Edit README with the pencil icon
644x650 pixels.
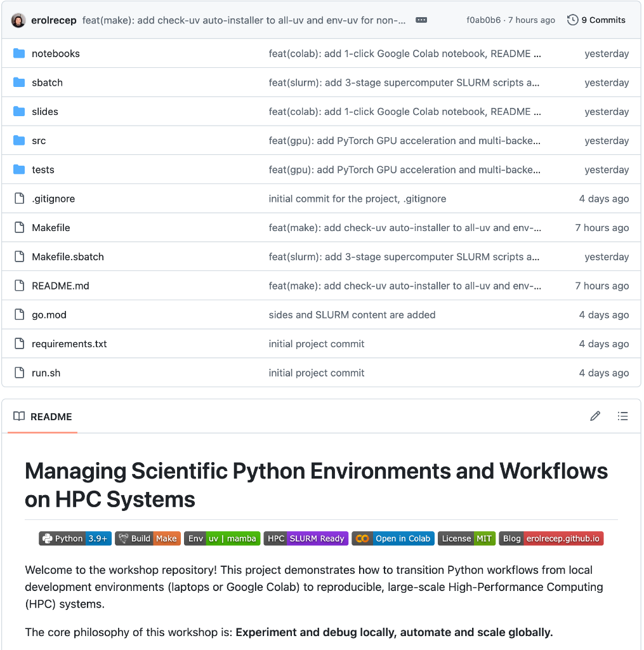coord(595,416)
